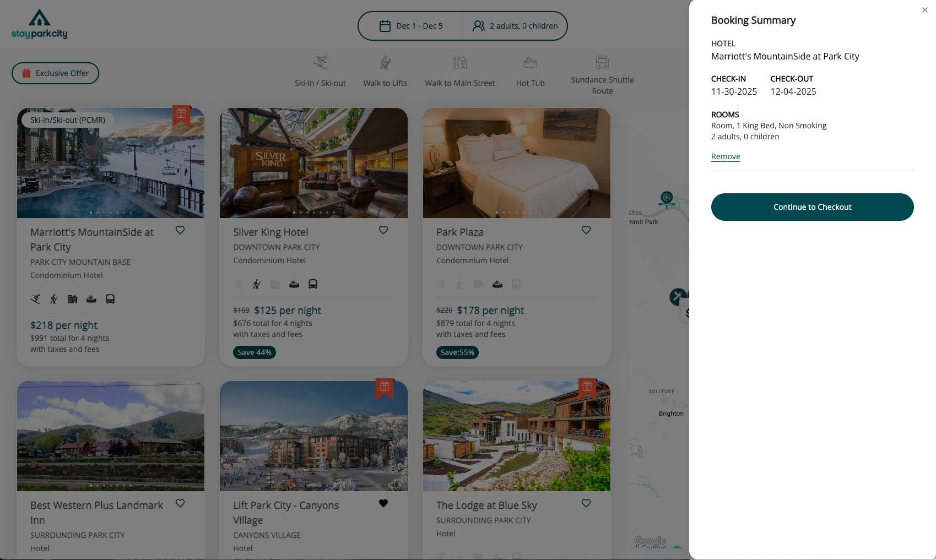Viewport: 936px width, 560px height.
Task: Click the $125 per night price
Action: point(288,311)
